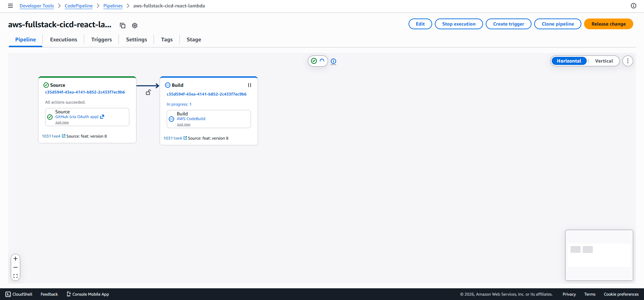Click the minimap overview thumbnail
This screenshot has height=300, width=644.
point(599,255)
